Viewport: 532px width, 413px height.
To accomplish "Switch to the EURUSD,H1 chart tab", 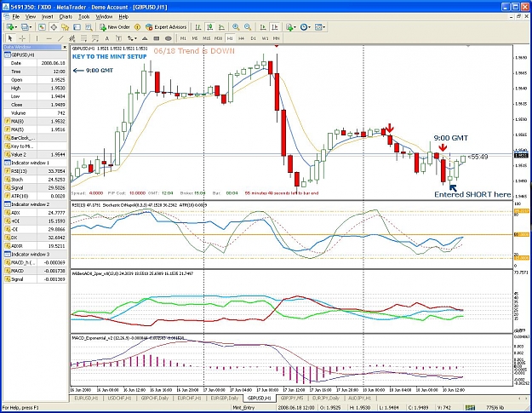I will 86,398.
